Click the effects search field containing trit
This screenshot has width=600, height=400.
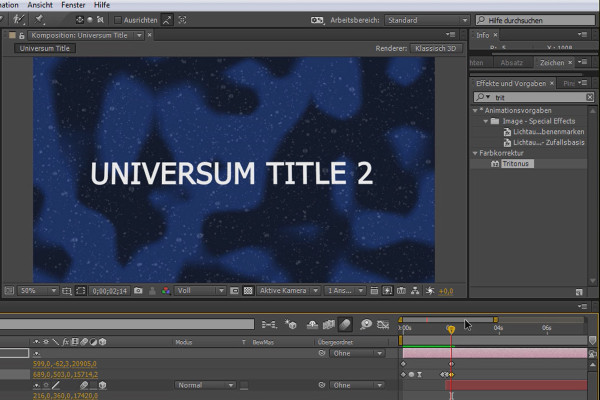[x=534, y=97]
